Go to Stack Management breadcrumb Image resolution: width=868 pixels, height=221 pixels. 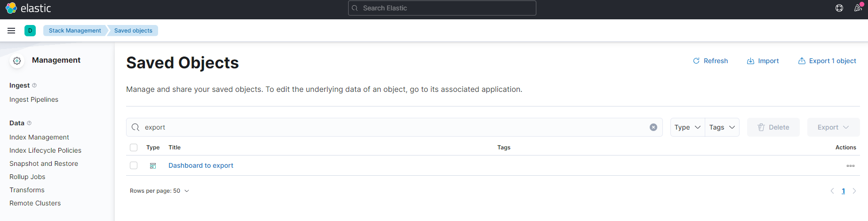coord(75,31)
